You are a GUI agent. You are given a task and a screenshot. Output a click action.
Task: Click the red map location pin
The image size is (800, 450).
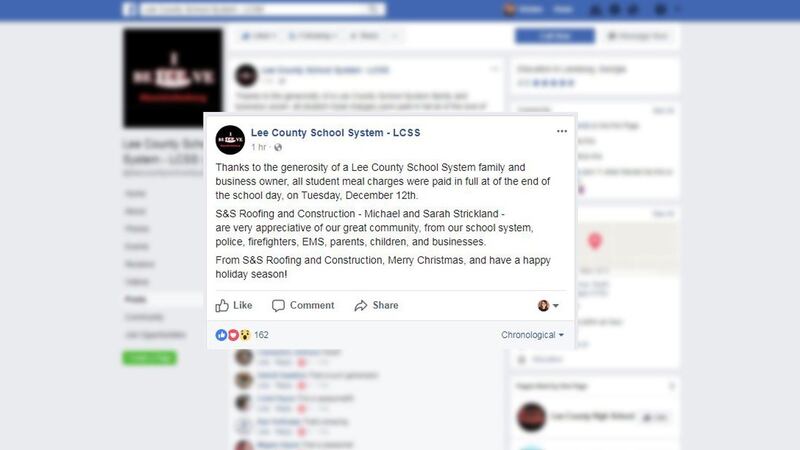point(594,241)
